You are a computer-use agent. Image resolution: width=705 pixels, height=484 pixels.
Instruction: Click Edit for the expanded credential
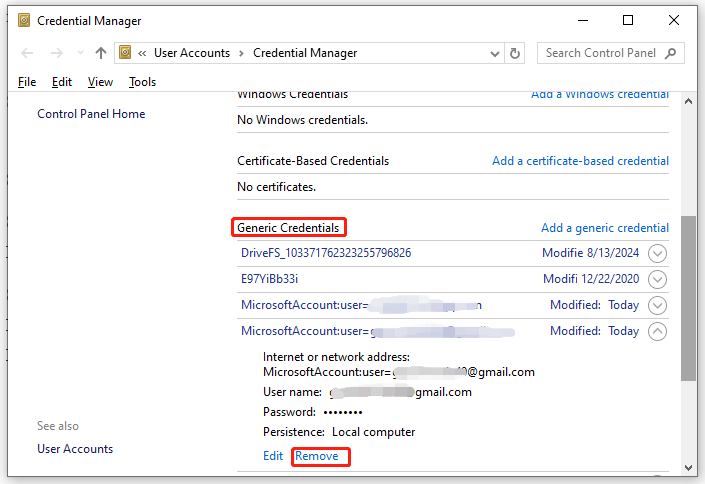(x=273, y=456)
